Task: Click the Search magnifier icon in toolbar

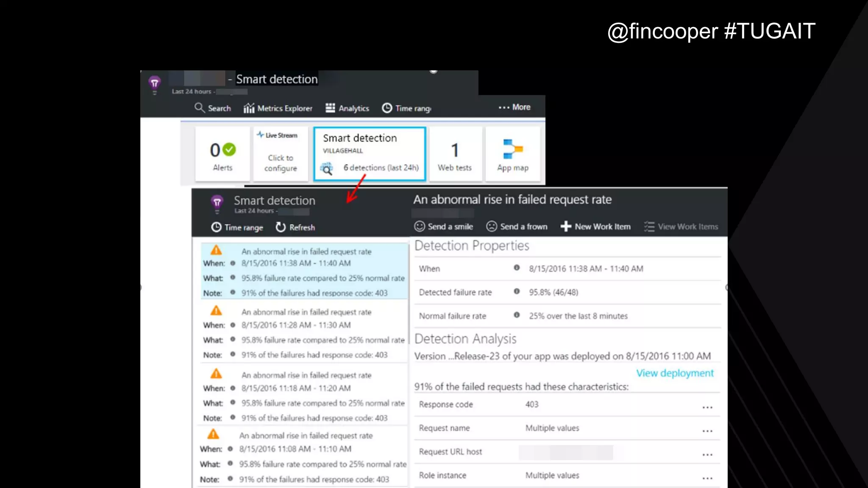Action: pos(199,108)
